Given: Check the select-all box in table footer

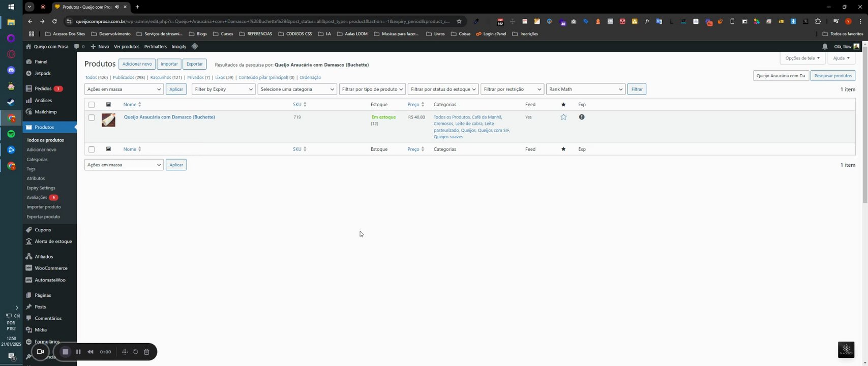Looking at the screenshot, I should coord(92,149).
